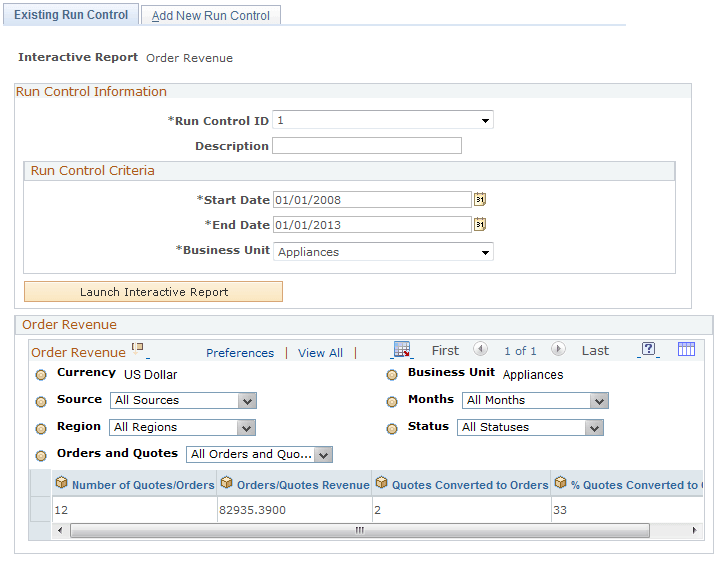Image resolution: width=720 pixels, height=562 pixels.
Task: Click into the Start Date field
Action: tap(372, 200)
